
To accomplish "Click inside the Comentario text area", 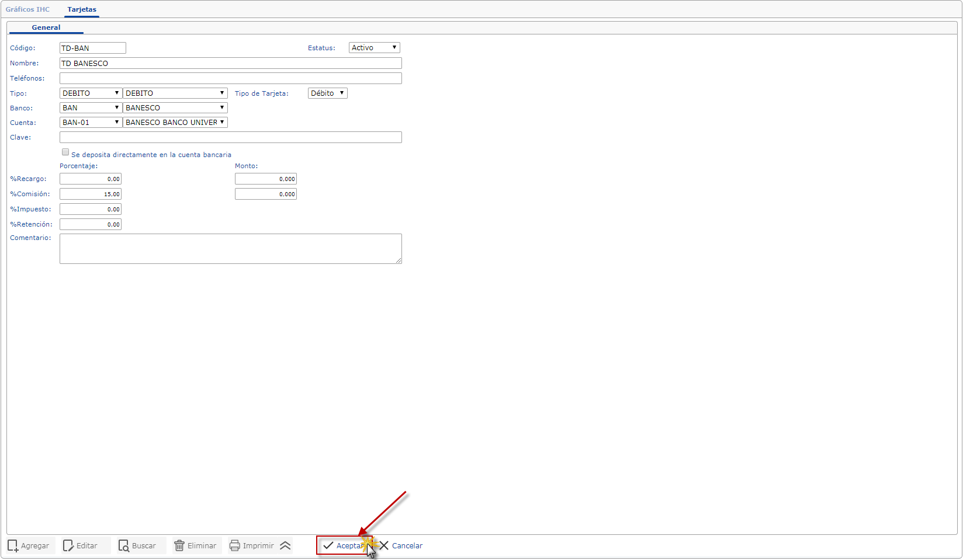I will point(231,249).
